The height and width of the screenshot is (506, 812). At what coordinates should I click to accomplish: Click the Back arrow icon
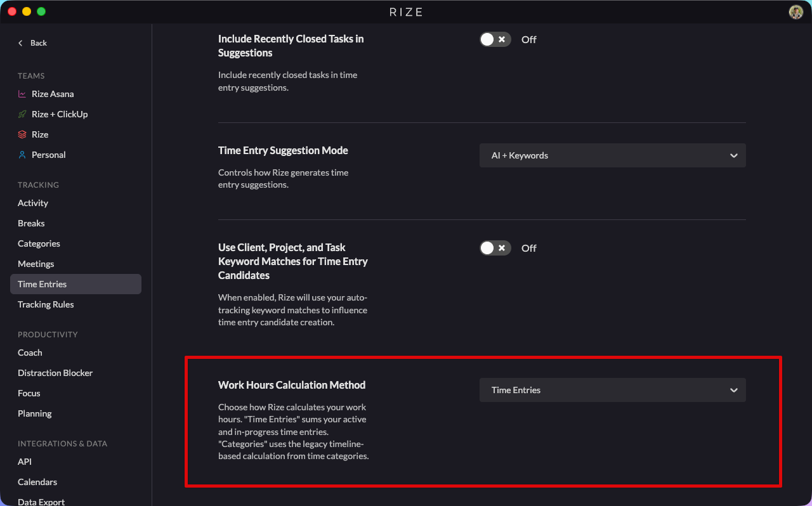click(20, 43)
